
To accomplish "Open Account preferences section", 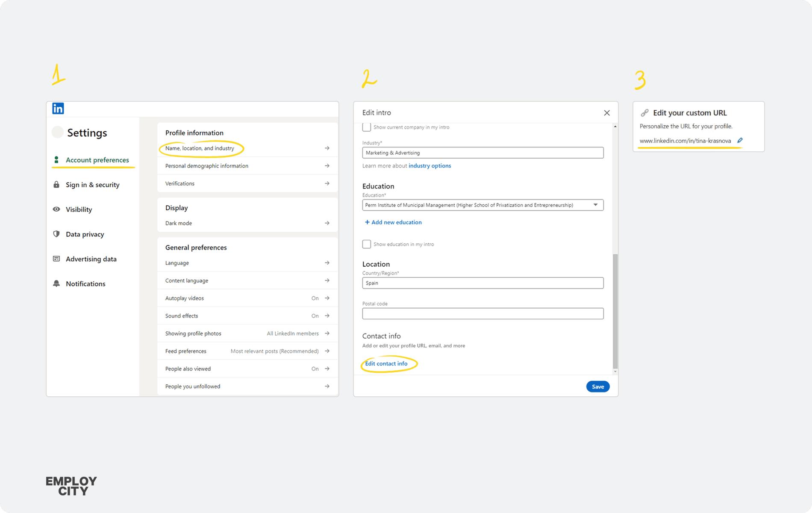I will click(97, 160).
